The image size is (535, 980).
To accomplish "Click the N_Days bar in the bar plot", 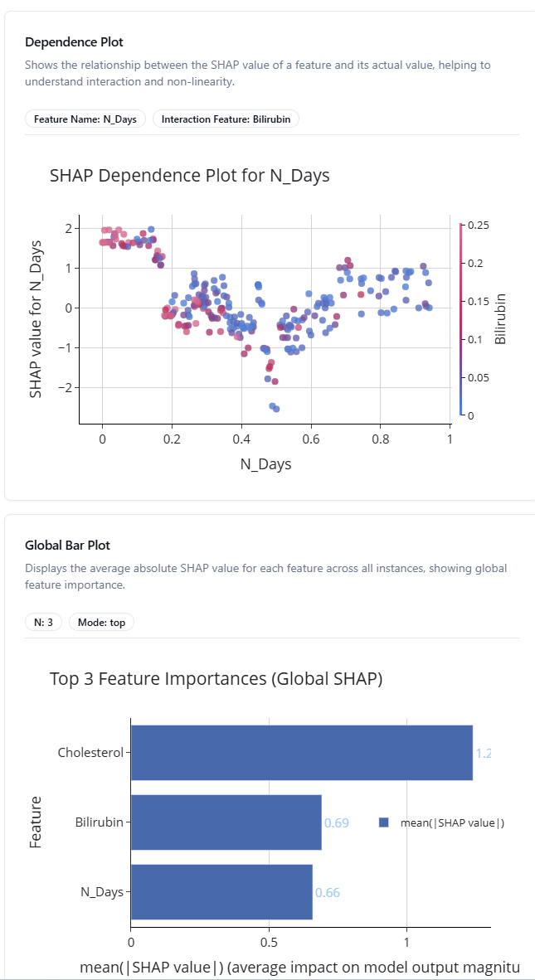I will (x=221, y=892).
